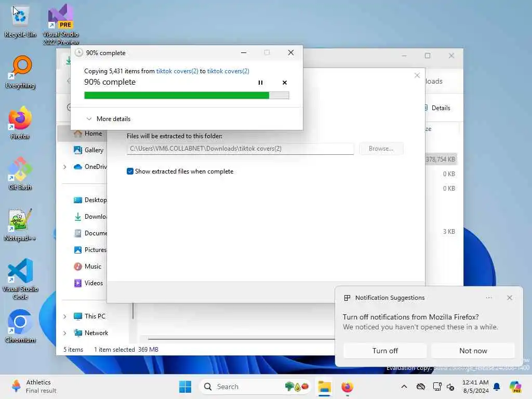The image size is (532, 399).
Task: Click Turn off in notification
Action: pyautogui.click(x=385, y=351)
